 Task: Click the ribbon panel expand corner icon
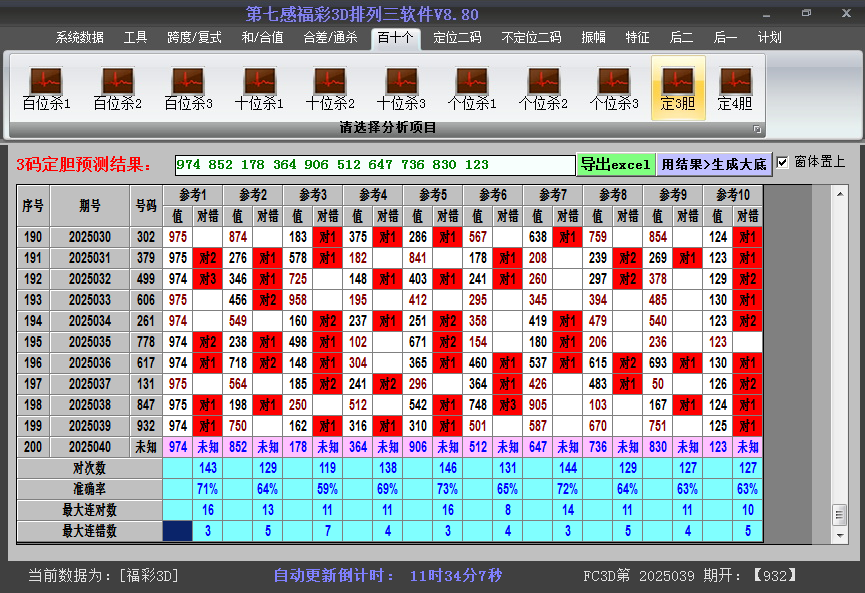757,129
